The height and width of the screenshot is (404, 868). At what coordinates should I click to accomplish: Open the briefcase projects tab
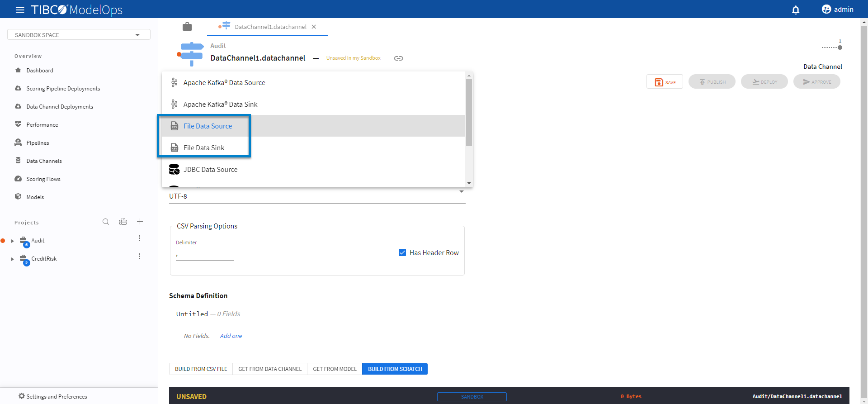click(187, 27)
